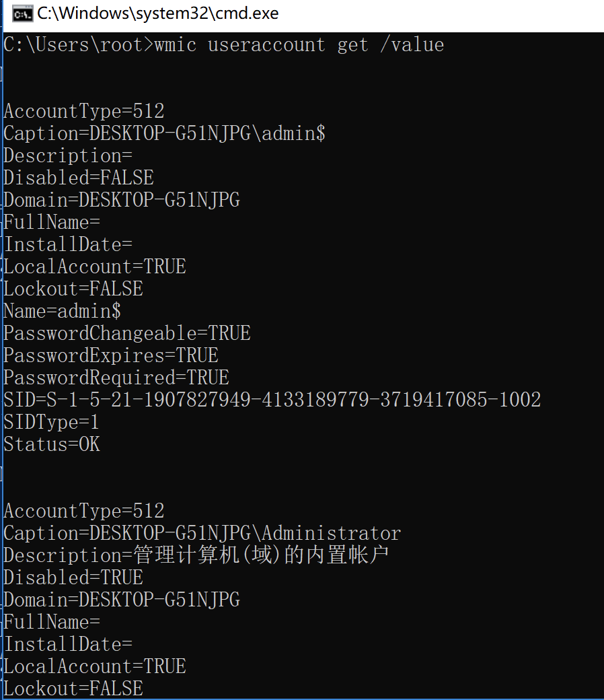This screenshot has width=604, height=700.
Task: Click the "Disabled=TRUE" output line
Action: click(x=73, y=577)
